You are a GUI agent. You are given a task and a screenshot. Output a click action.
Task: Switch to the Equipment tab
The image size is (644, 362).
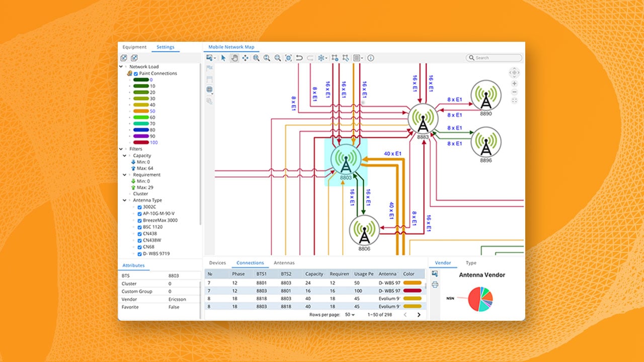click(x=134, y=47)
